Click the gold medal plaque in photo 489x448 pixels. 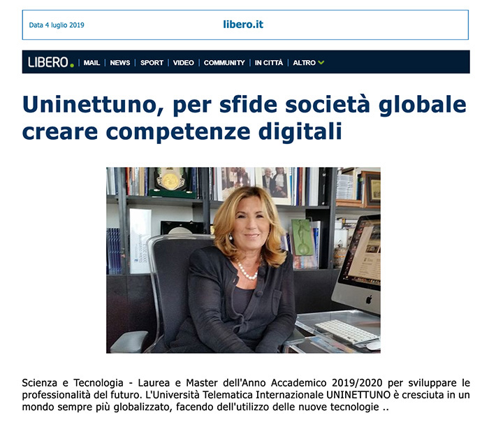pos(170,180)
